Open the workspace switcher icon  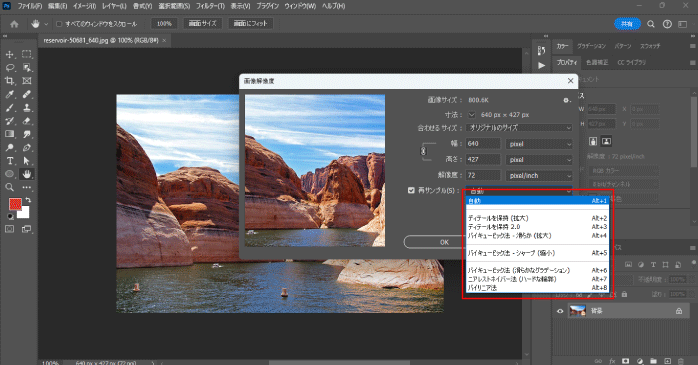point(682,24)
